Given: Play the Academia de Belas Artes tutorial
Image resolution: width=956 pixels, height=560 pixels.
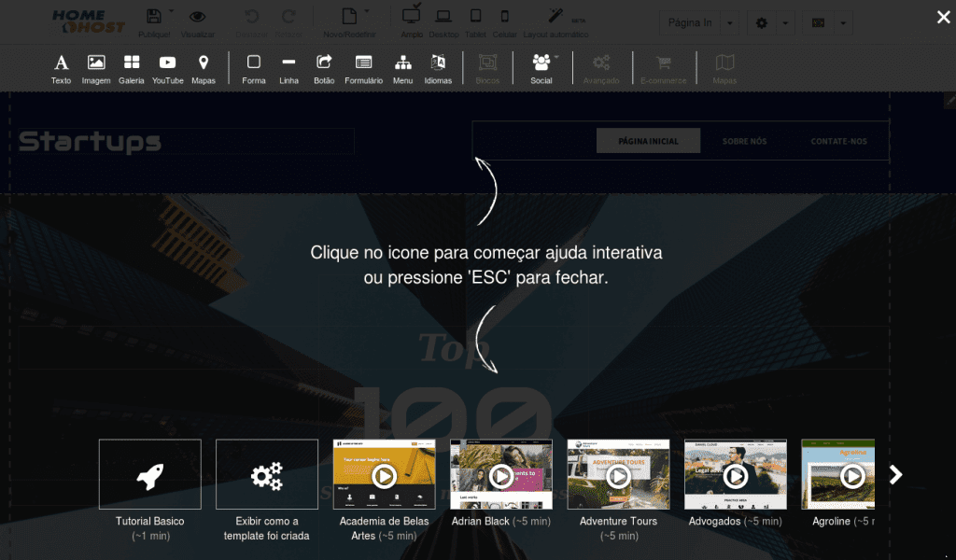Looking at the screenshot, I should (384, 474).
